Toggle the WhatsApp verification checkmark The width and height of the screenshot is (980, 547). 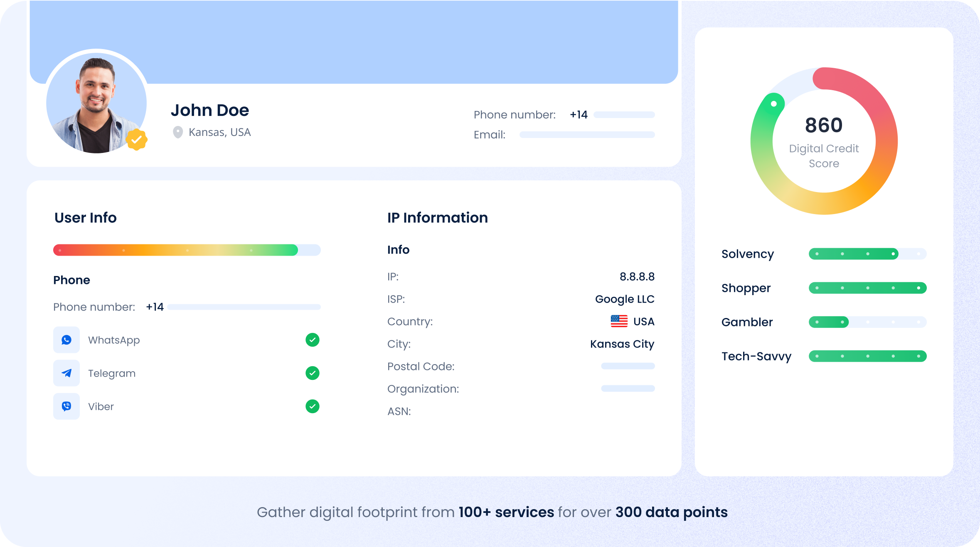[312, 340]
